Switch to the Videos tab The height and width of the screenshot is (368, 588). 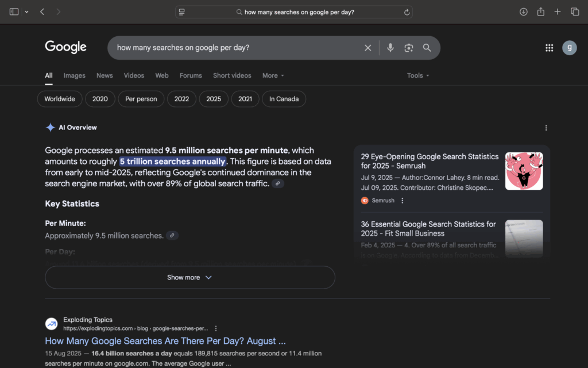pyautogui.click(x=134, y=75)
